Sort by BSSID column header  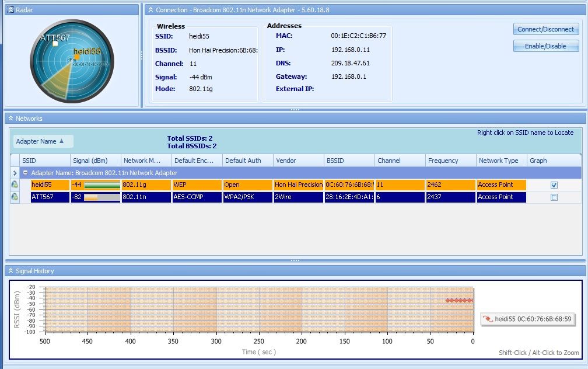(349, 161)
